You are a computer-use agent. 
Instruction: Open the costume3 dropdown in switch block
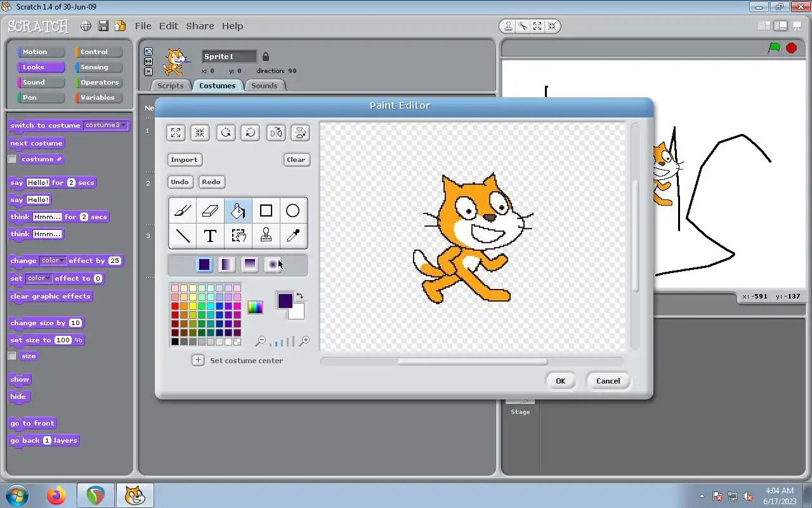coord(105,125)
